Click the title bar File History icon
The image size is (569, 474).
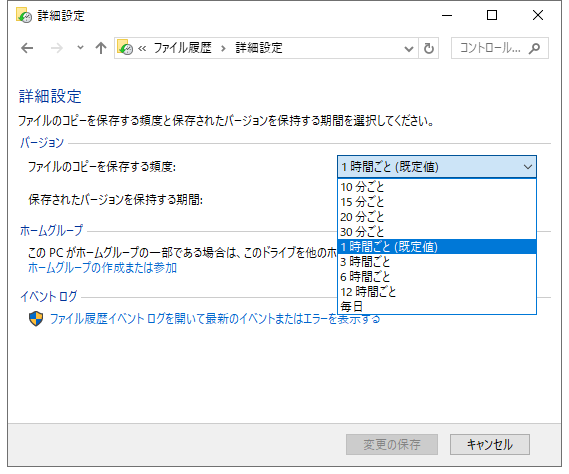(x=24, y=15)
